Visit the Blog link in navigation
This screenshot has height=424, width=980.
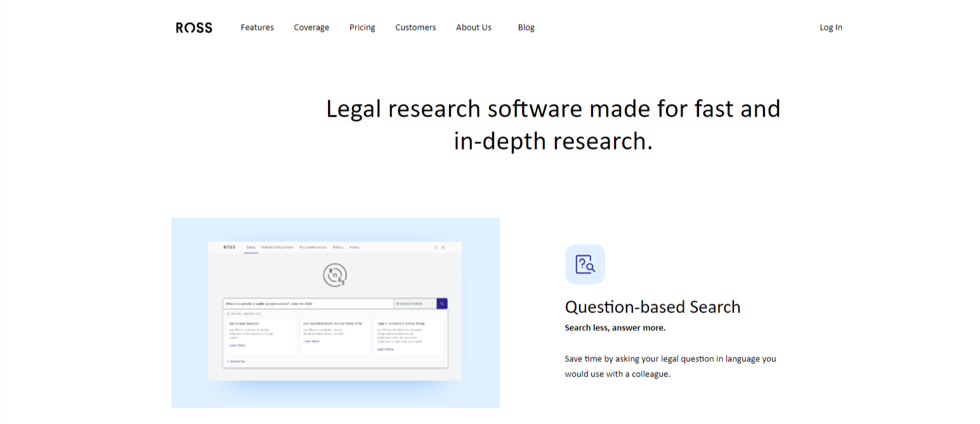tap(526, 27)
